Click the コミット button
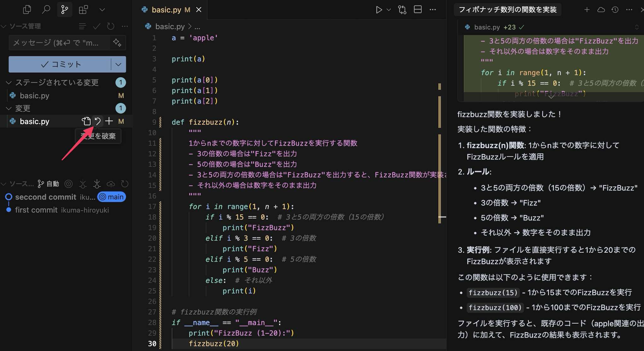644x351 pixels. (60, 64)
